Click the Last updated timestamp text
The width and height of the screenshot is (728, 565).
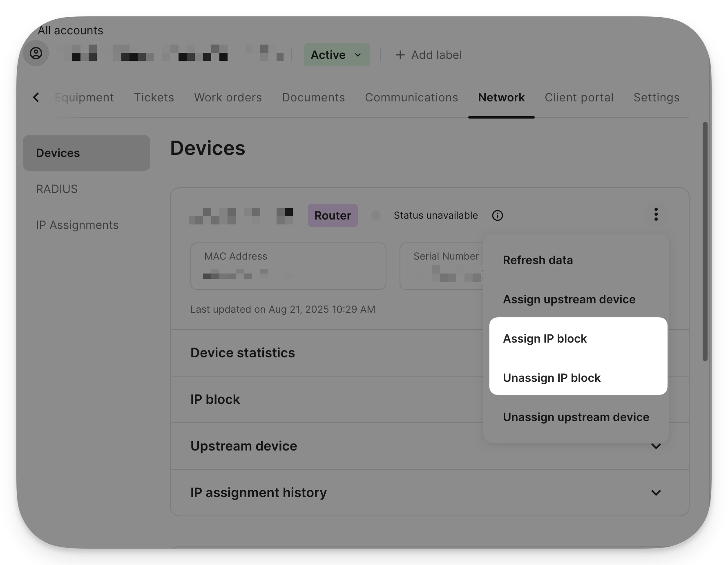point(283,309)
